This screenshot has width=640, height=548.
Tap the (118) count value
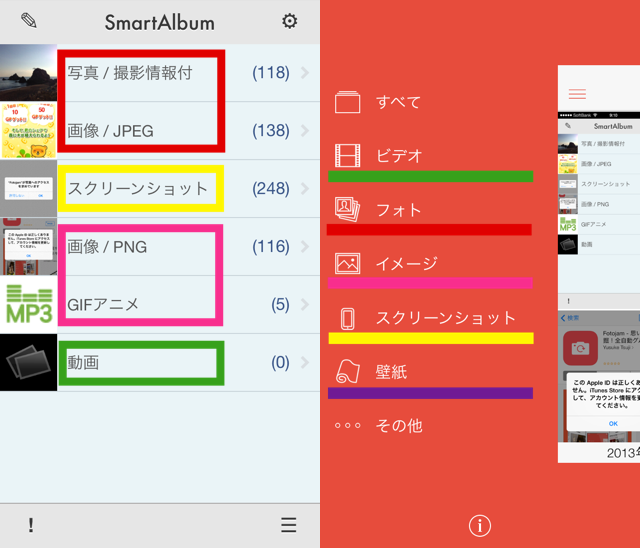click(271, 73)
